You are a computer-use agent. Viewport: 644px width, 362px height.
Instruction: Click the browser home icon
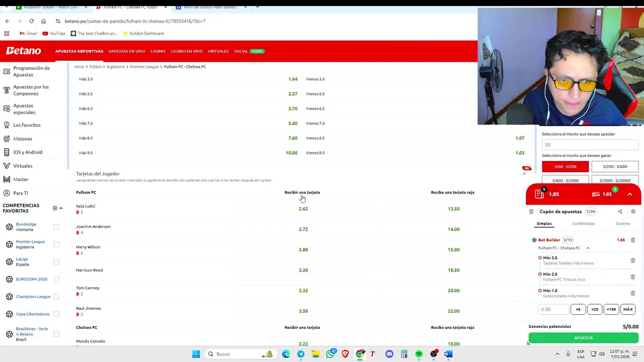tap(43, 21)
